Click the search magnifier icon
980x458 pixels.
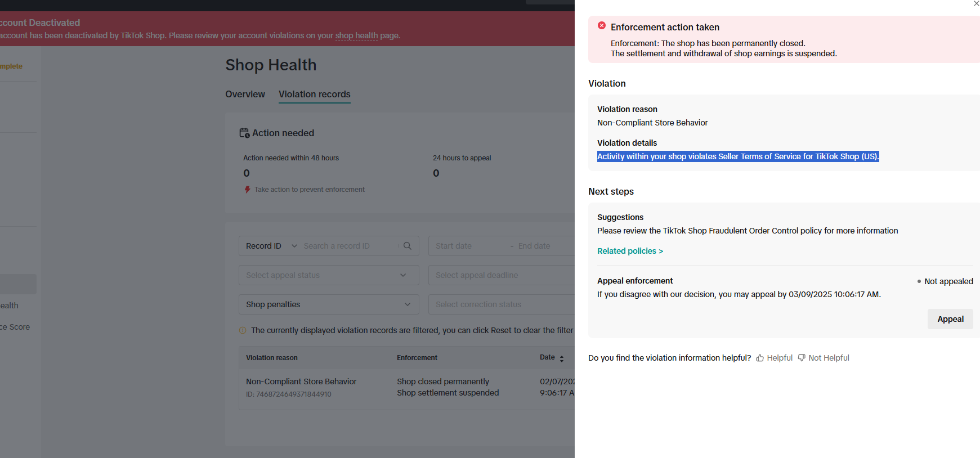click(408, 246)
